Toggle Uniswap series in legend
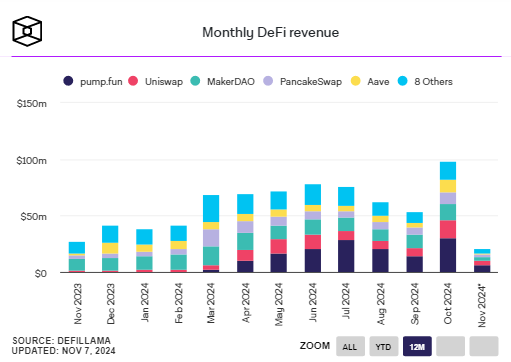 (156, 81)
